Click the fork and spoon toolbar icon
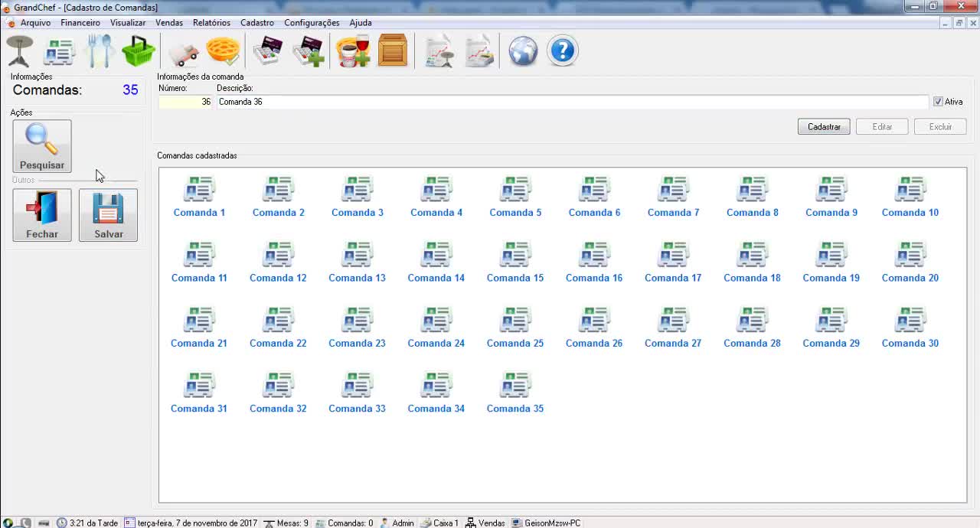This screenshot has height=528, width=980. 100,51
